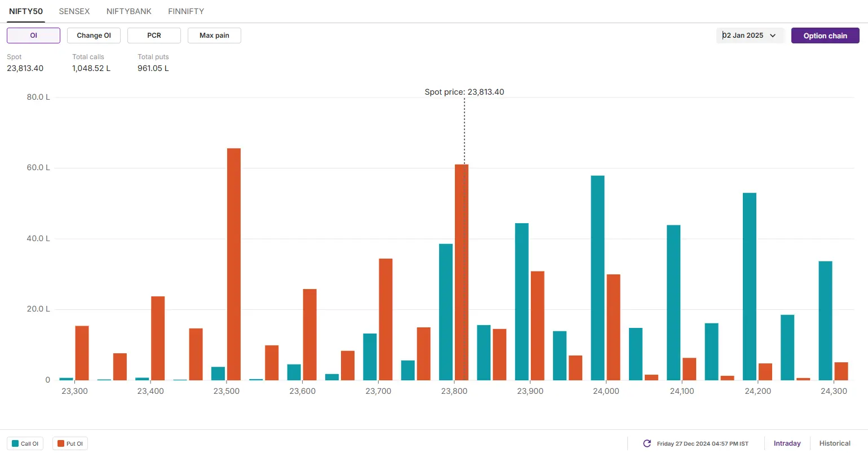Viewport: 868px width, 453px height.
Task: Click the refresh icon next to timestamp
Action: [647, 443]
